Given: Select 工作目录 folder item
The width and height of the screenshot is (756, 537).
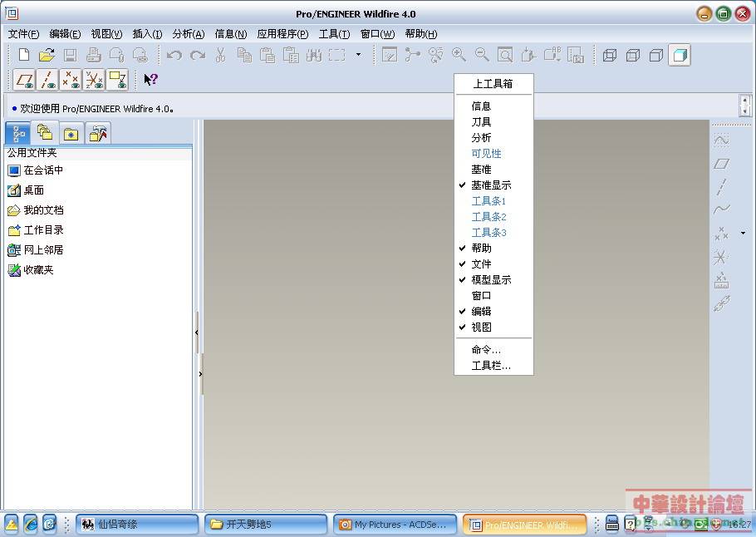Looking at the screenshot, I should tap(35, 230).
